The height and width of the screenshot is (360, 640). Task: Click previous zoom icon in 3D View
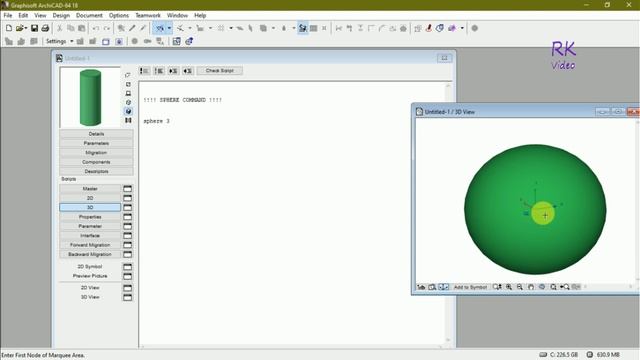point(564,287)
